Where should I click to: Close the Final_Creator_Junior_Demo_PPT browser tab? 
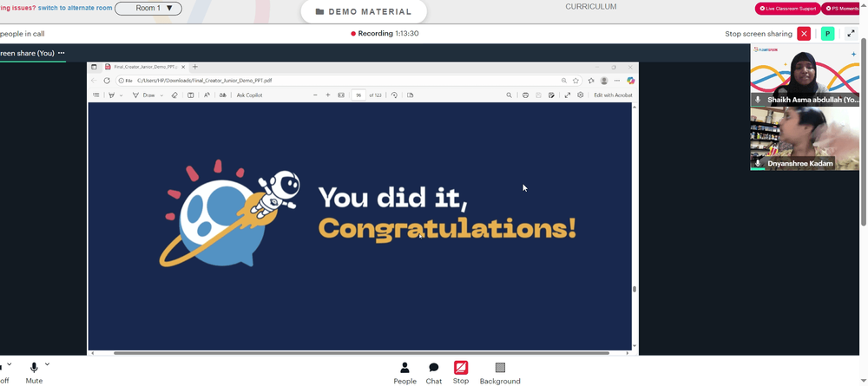pos(183,67)
